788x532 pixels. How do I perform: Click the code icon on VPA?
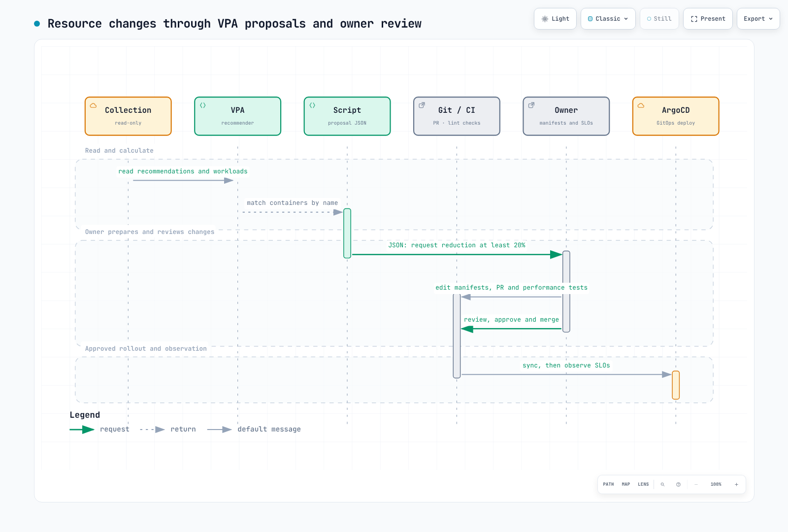click(202, 105)
